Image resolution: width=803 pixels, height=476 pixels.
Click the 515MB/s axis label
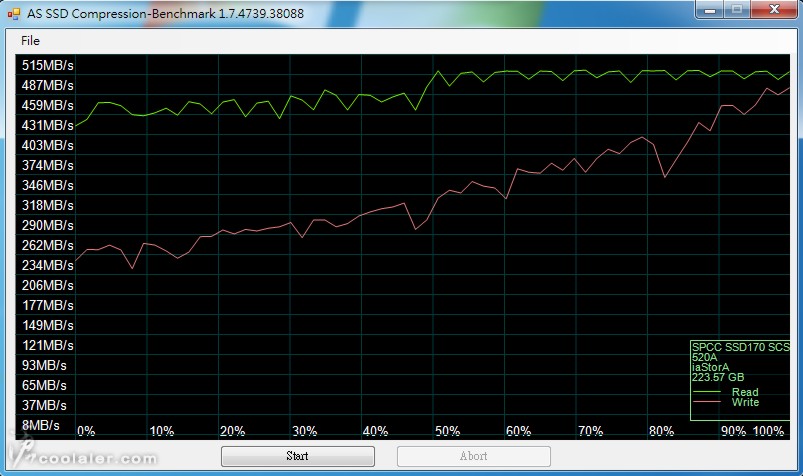click(48, 65)
